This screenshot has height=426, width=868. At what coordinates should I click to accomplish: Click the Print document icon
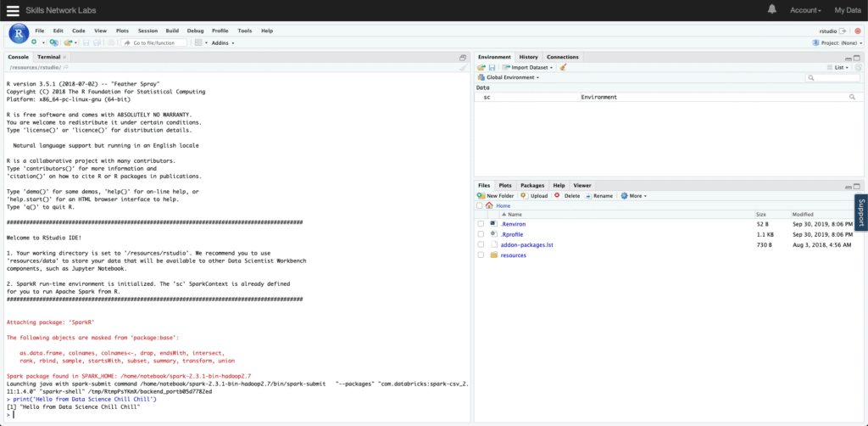(111, 42)
